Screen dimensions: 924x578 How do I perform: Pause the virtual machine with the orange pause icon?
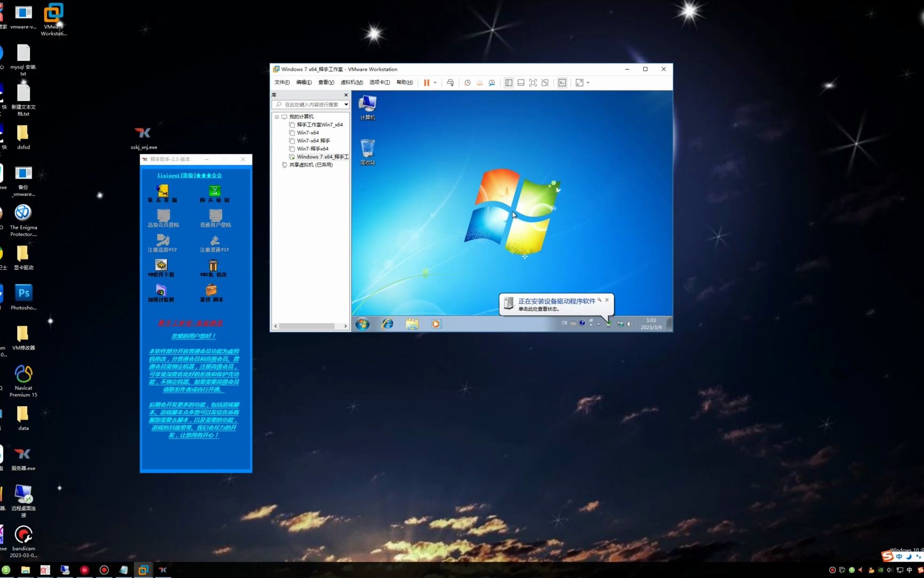coord(426,82)
